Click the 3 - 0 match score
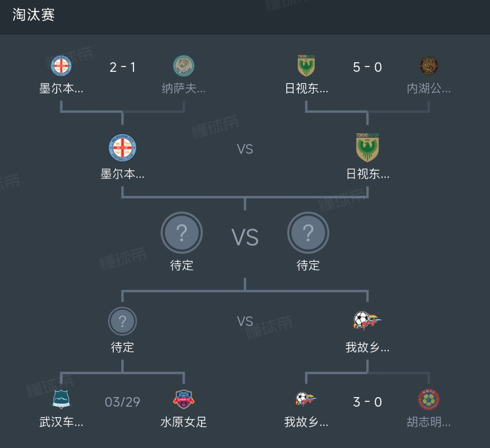 click(368, 402)
